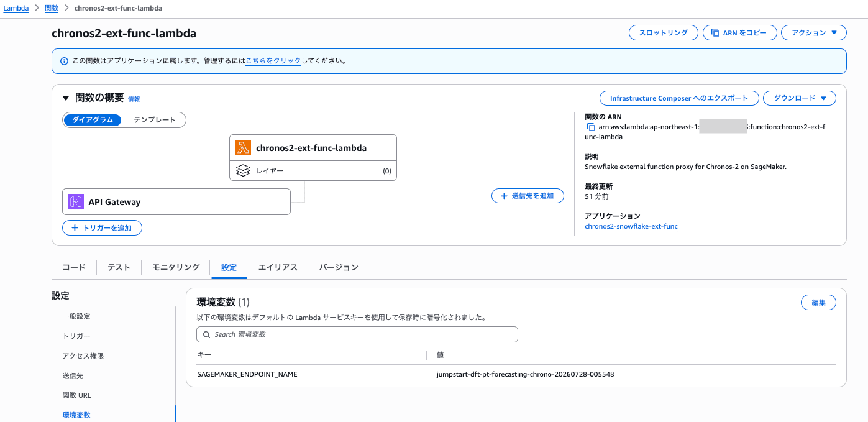Click the API Gateway purple icon
Viewport: 868px width, 422px height.
pos(76,202)
